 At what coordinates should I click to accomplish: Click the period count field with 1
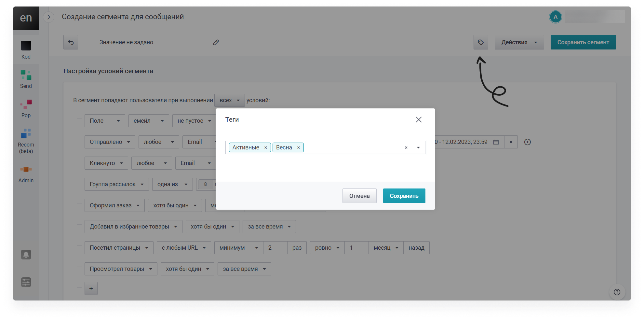coord(356,248)
